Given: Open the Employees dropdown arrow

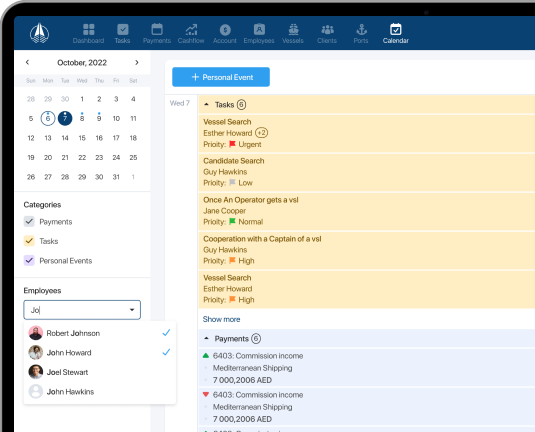Looking at the screenshot, I should (x=132, y=310).
